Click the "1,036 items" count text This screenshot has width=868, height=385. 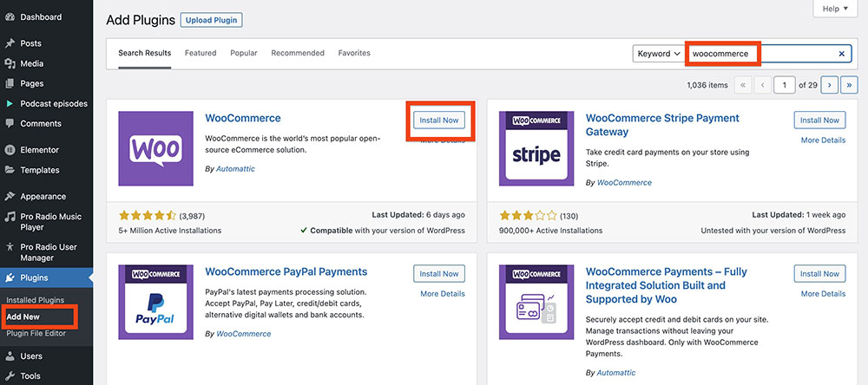click(707, 85)
